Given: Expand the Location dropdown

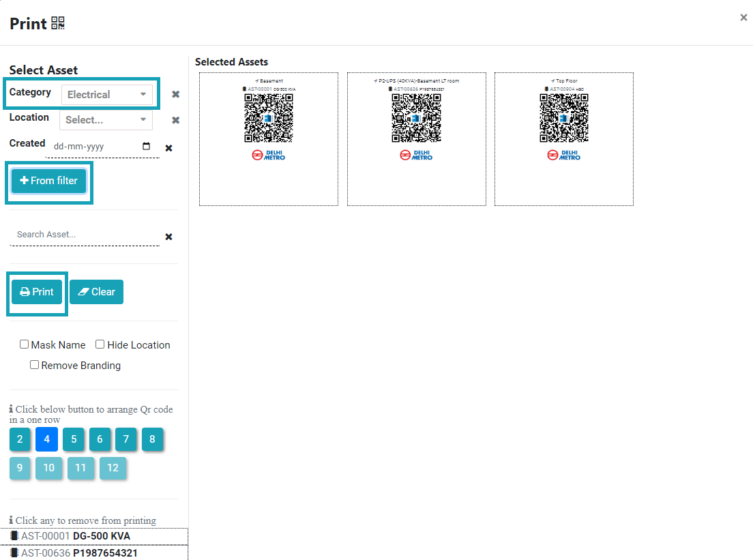Looking at the screenshot, I should [107, 120].
